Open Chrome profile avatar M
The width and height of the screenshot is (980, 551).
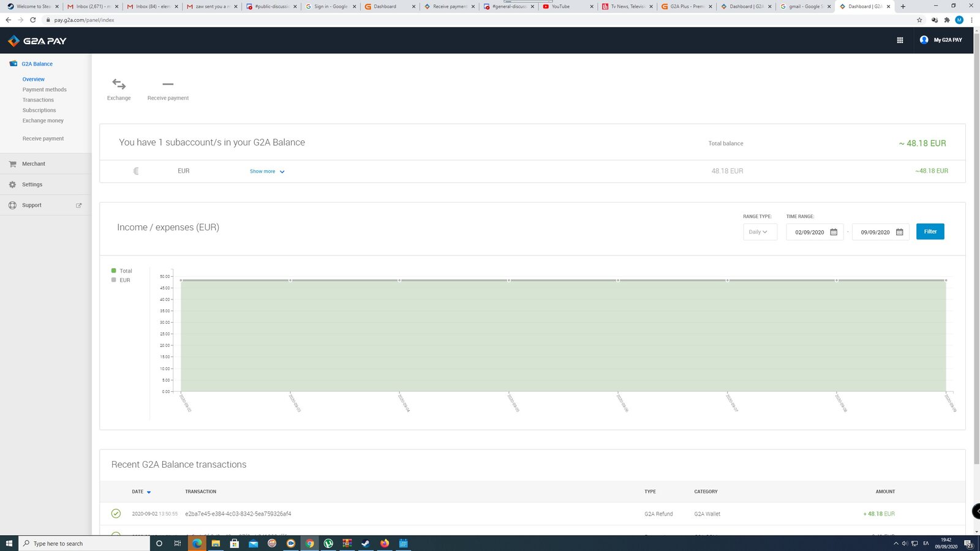(x=959, y=20)
